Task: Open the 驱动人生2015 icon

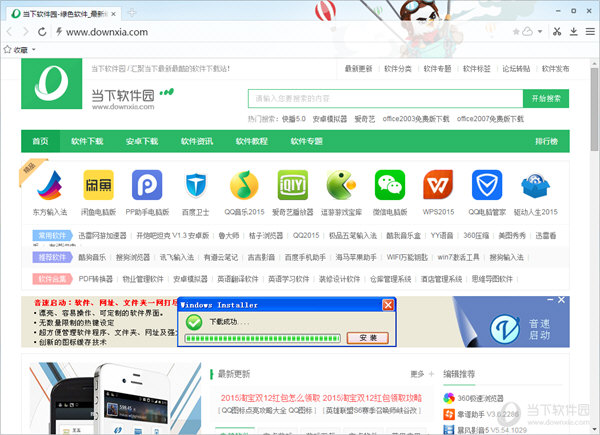Action: click(535, 186)
